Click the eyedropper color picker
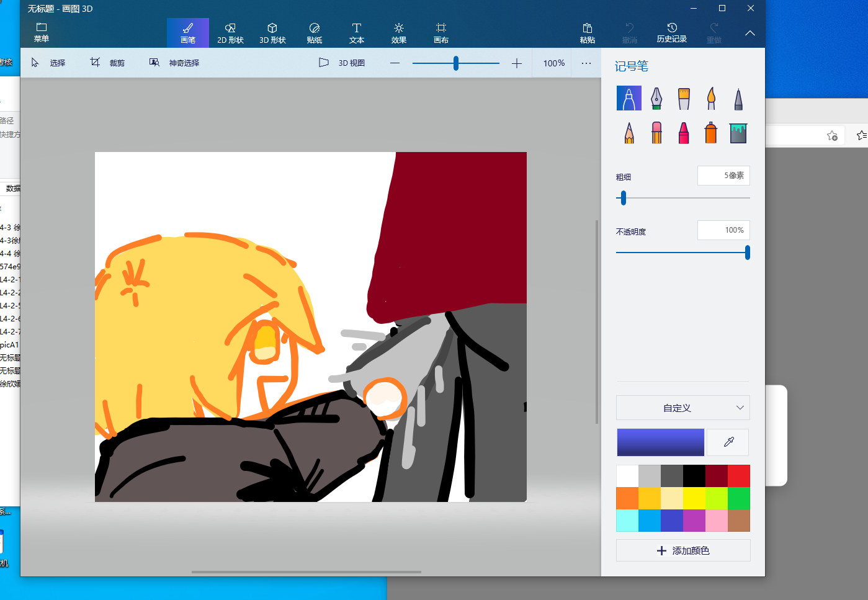Screen dimensions: 868x600 pos(728,442)
